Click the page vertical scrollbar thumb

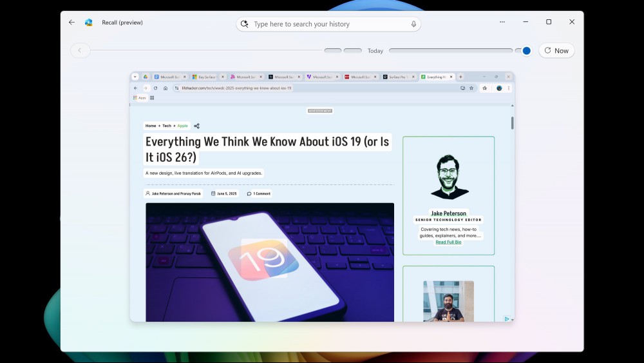[512, 123]
